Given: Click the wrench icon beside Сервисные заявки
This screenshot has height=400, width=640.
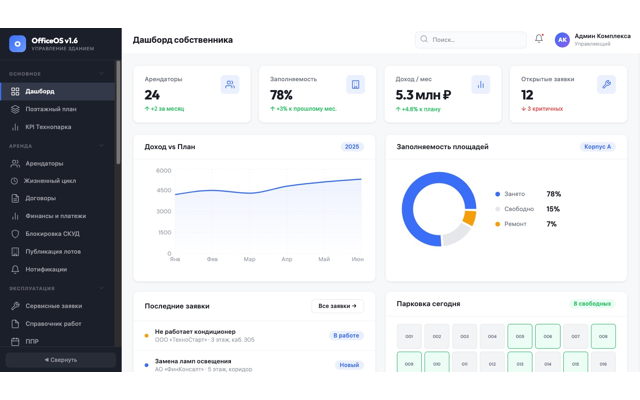Looking at the screenshot, I should coord(15,306).
